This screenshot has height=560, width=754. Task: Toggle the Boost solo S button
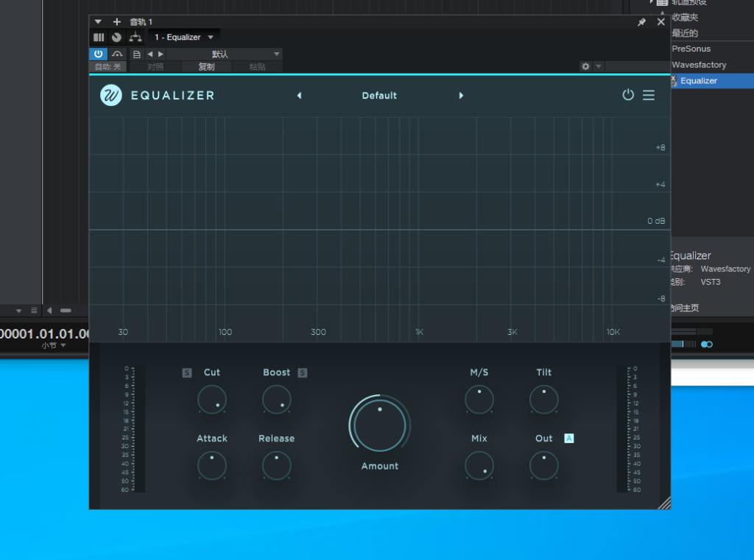(x=302, y=372)
